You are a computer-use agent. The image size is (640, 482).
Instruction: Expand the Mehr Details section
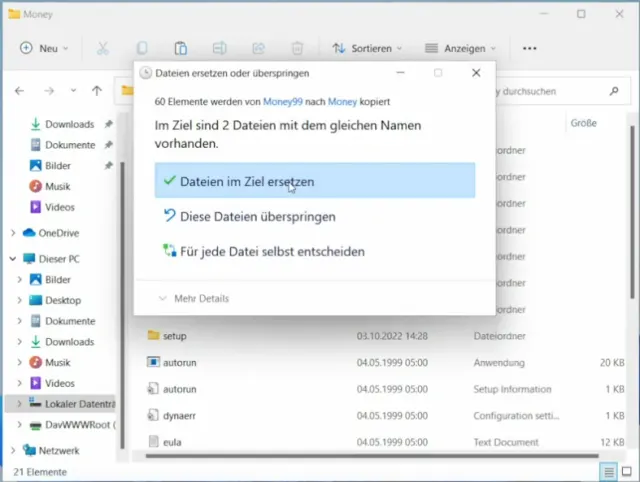click(x=193, y=298)
